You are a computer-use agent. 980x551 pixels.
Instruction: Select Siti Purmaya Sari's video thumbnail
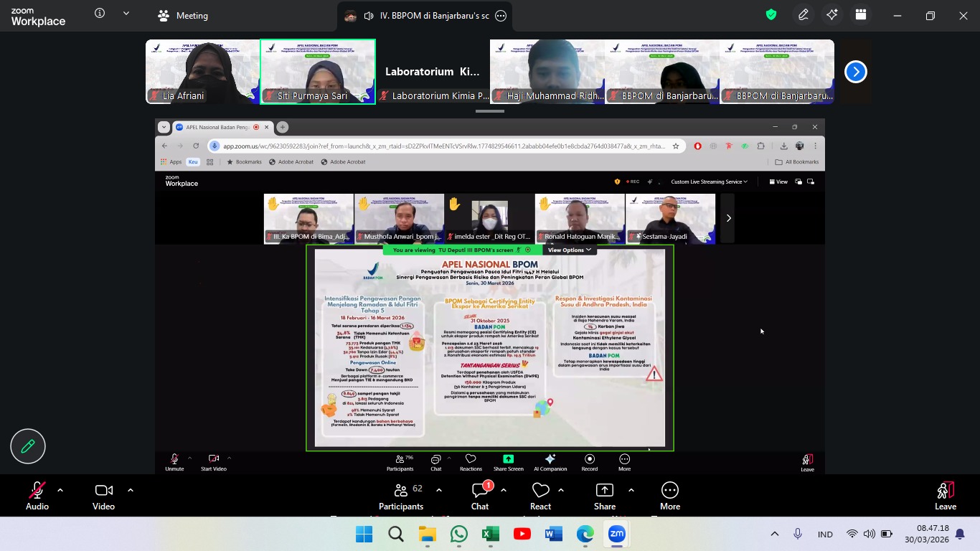click(318, 72)
